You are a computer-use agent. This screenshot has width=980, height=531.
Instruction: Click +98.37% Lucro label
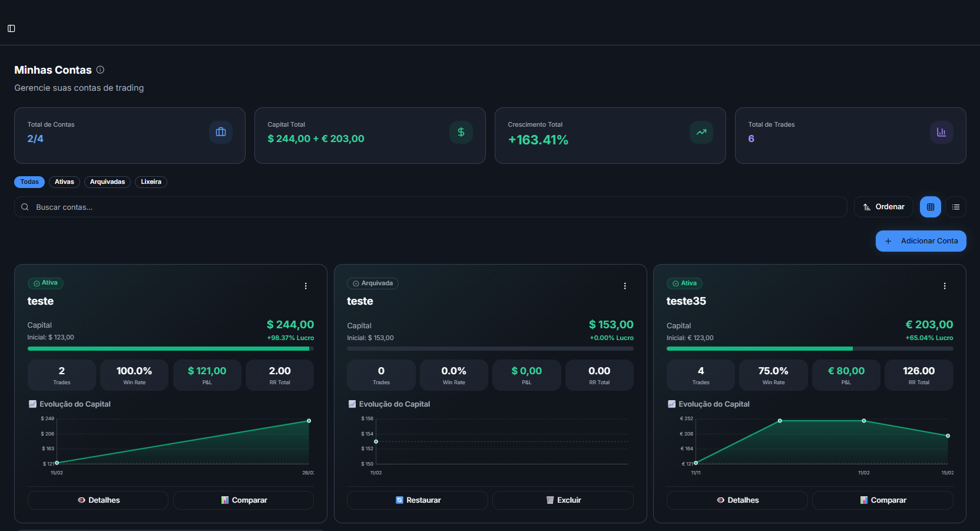(290, 338)
